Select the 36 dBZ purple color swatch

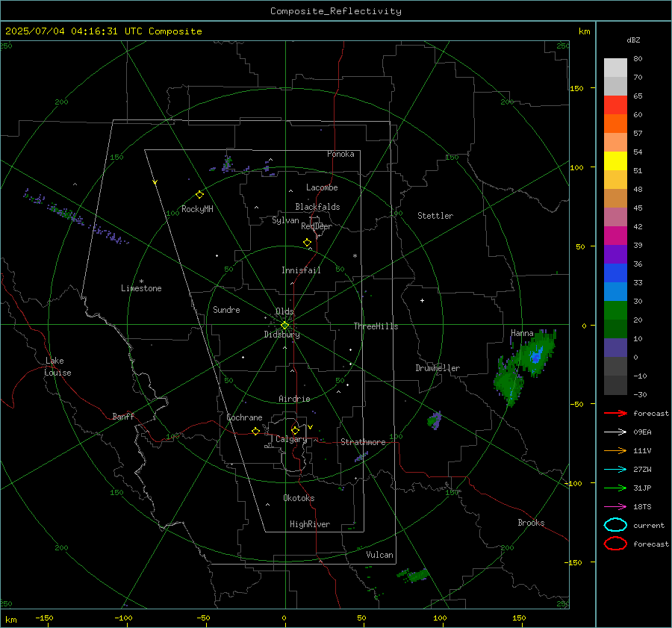coord(615,254)
